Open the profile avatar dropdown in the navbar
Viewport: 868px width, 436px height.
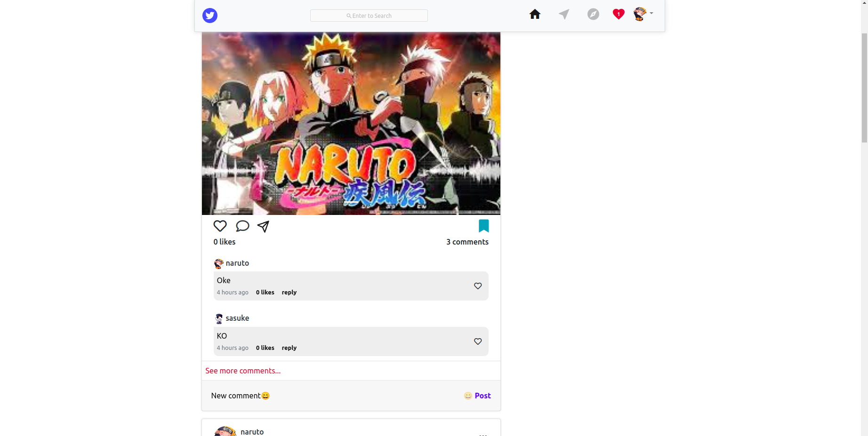(643, 14)
